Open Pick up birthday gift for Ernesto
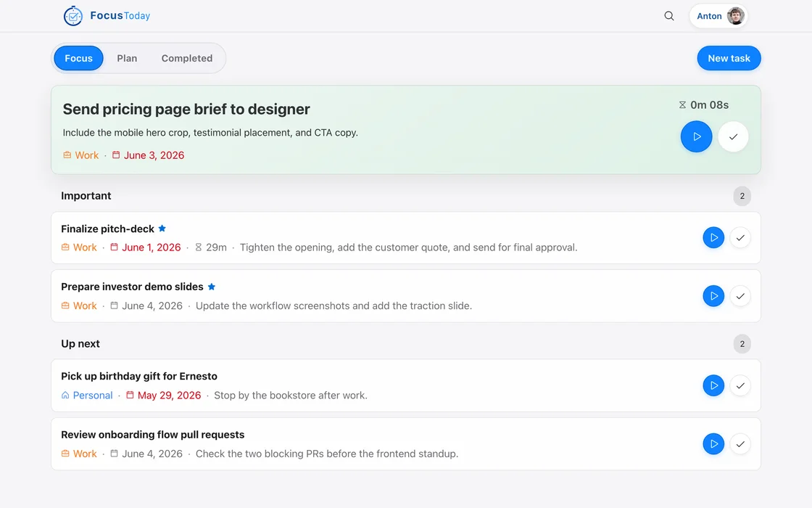 point(139,377)
